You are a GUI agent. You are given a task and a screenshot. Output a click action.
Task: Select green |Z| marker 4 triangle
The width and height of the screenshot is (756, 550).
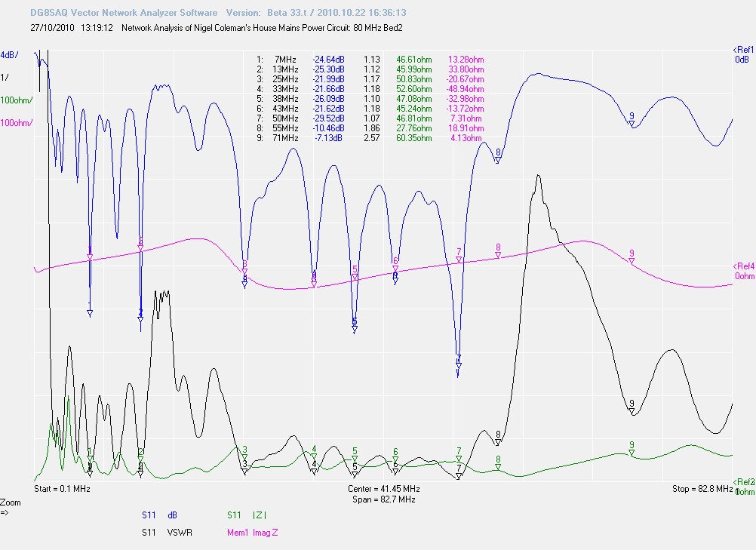(314, 457)
